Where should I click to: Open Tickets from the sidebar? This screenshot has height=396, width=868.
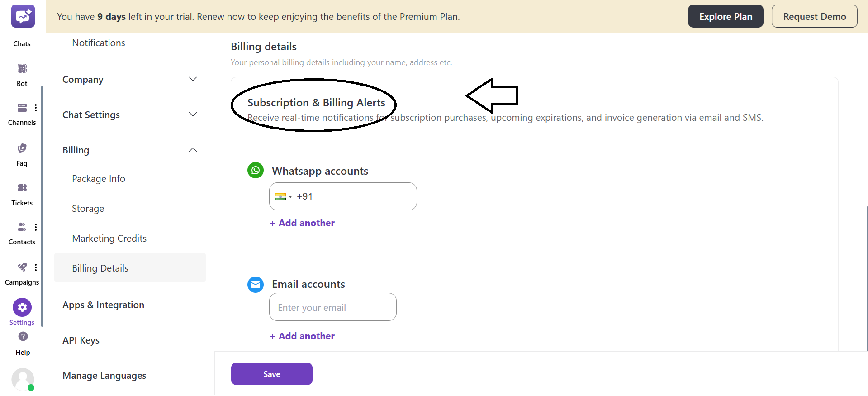(x=22, y=188)
